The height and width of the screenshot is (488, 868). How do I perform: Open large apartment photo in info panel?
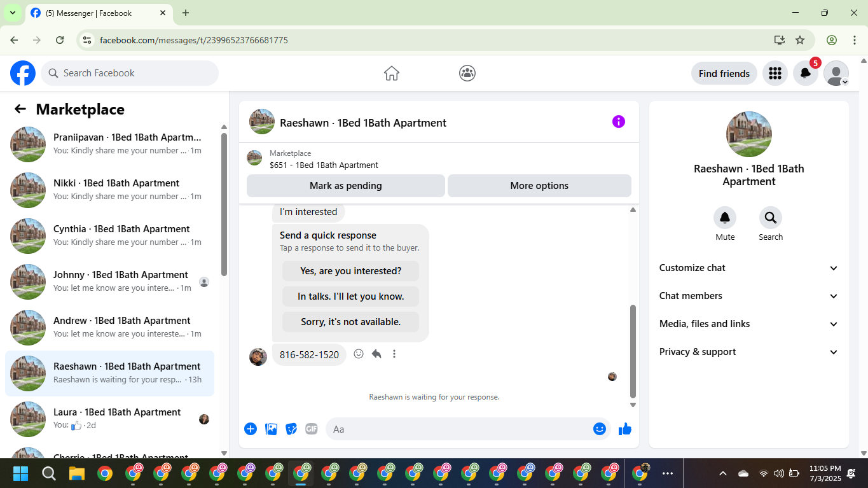749,134
